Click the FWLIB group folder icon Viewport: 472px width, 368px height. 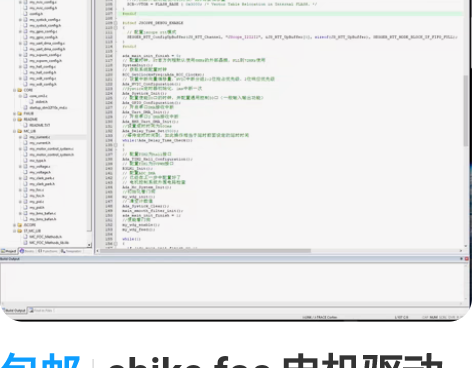[x=20, y=113]
